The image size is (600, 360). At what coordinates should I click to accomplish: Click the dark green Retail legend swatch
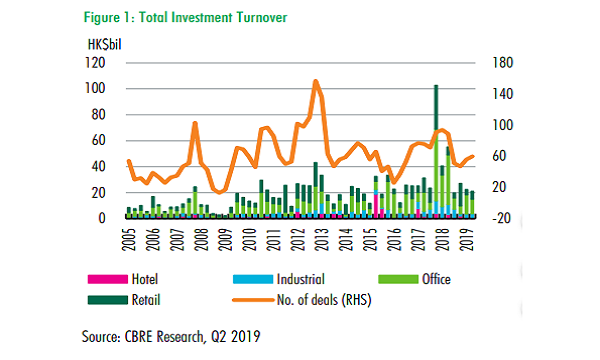(x=108, y=300)
